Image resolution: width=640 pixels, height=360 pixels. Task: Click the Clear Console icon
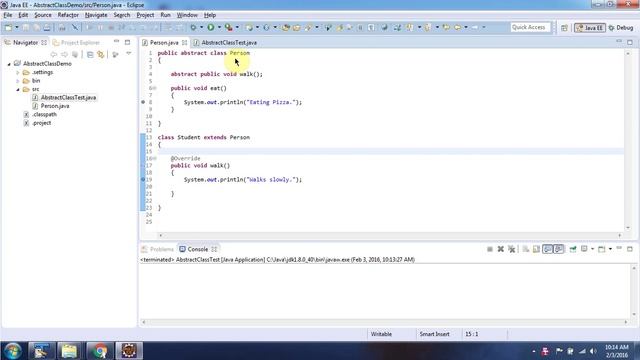[526, 249]
